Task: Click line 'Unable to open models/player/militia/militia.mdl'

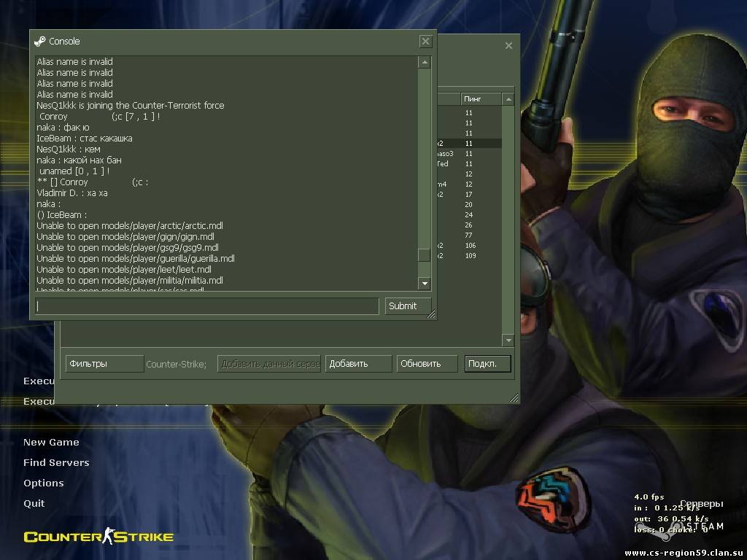Action: coord(130,281)
